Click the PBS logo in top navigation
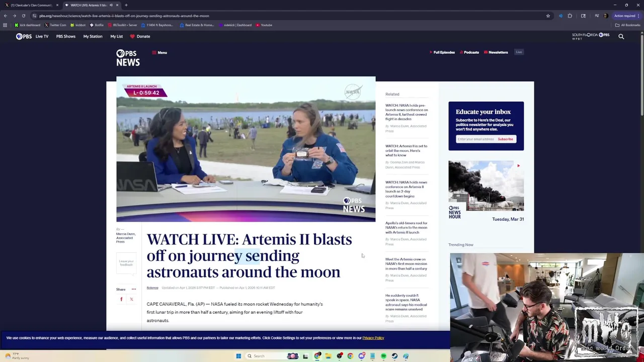The height and width of the screenshot is (362, 644). pos(24,36)
